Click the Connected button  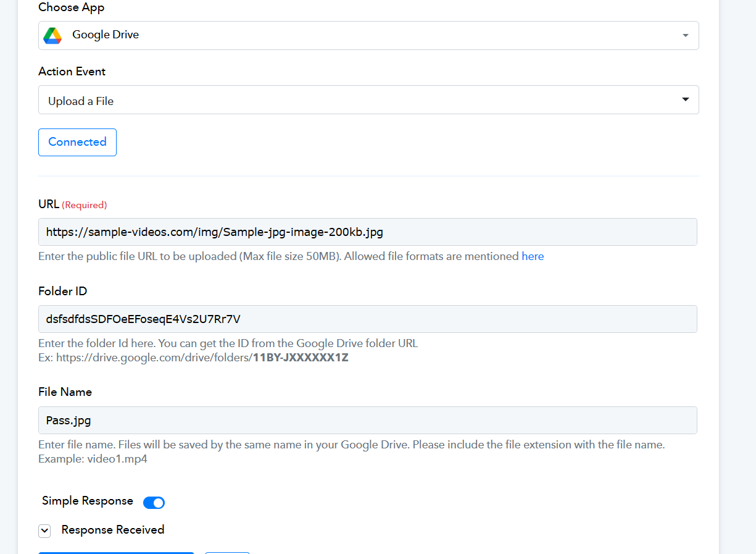tap(77, 142)
